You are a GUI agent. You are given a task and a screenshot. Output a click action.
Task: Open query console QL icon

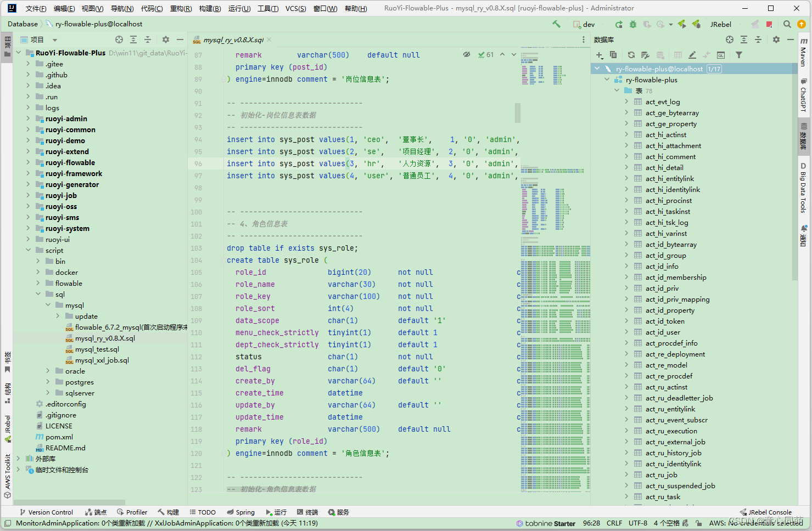pyautogui.click(x=721, y=55)
